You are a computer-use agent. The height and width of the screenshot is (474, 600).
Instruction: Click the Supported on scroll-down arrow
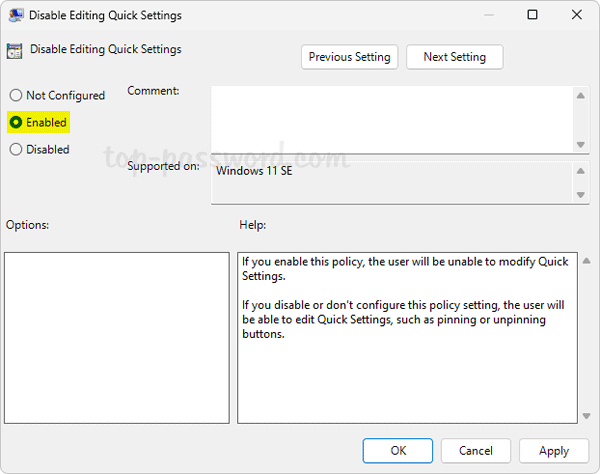coord(581,196)
